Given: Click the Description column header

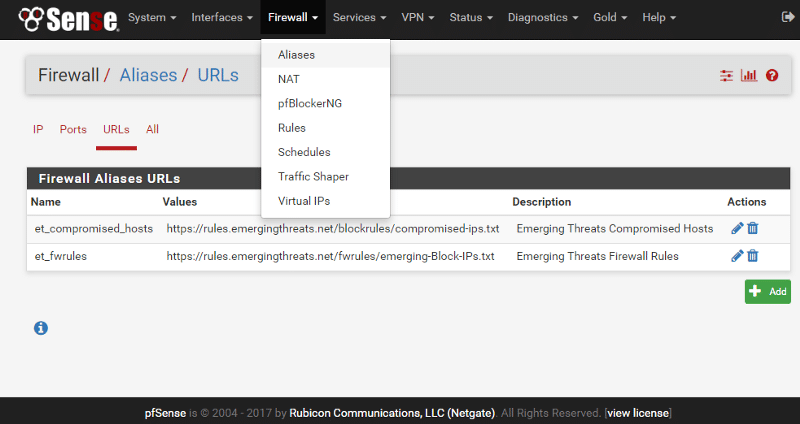Looking at the screenshot, I should coord(541,202).
